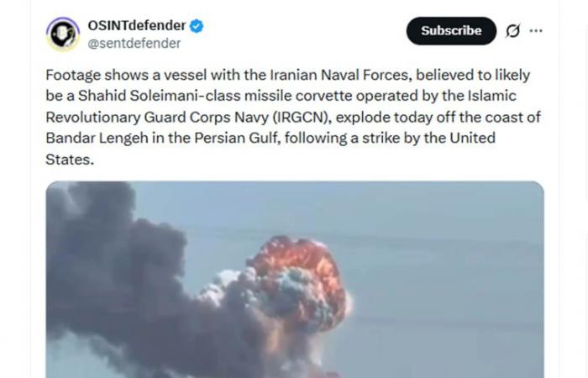Play the explosion video footage
The image size is (588, 378).
point(295,280)
